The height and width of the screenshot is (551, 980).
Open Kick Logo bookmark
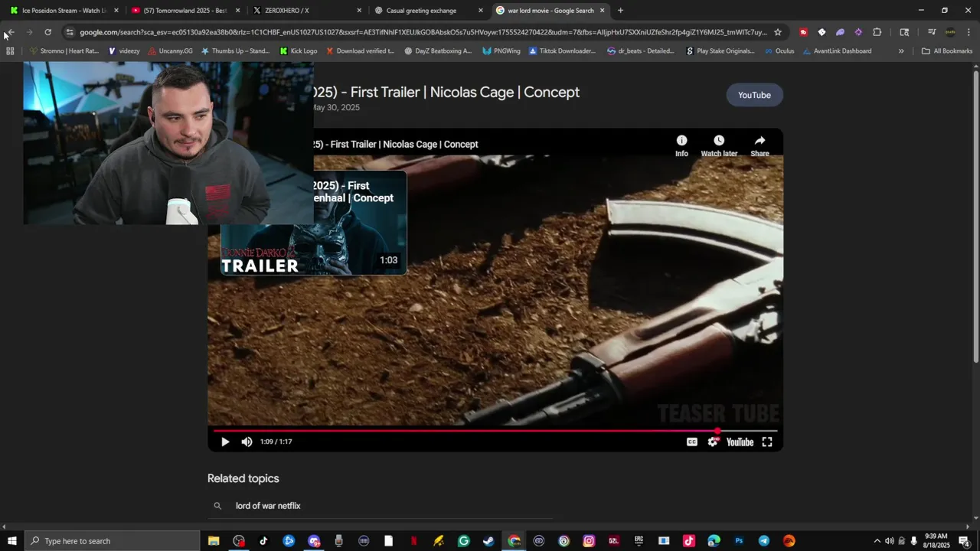pyautogui.click(x=299, y=51)
